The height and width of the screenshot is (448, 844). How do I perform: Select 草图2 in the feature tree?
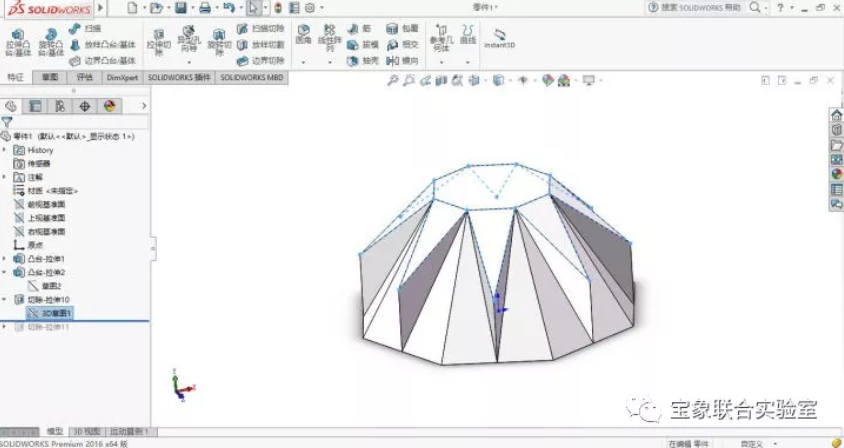45,286
